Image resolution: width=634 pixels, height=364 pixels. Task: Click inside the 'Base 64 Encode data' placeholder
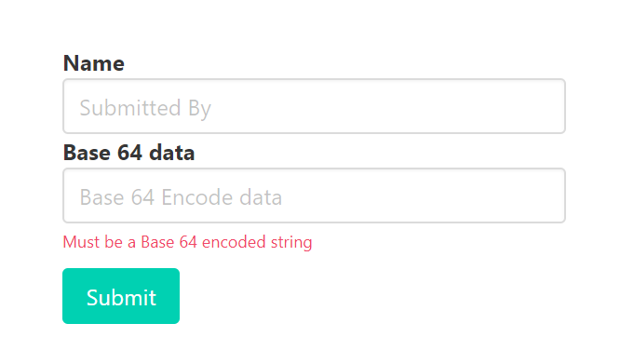click(x=314, y=195)
